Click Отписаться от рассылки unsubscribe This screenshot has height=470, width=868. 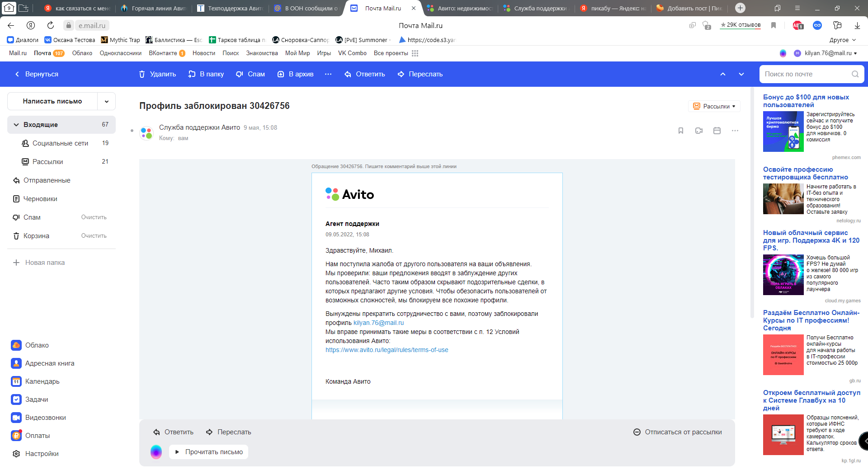(678, 432)
